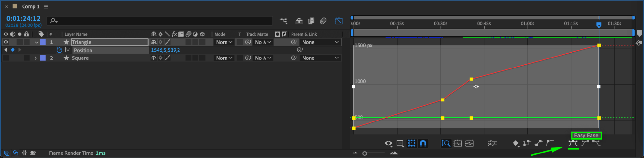Toggle Show Transform Box button

[412, 143]
